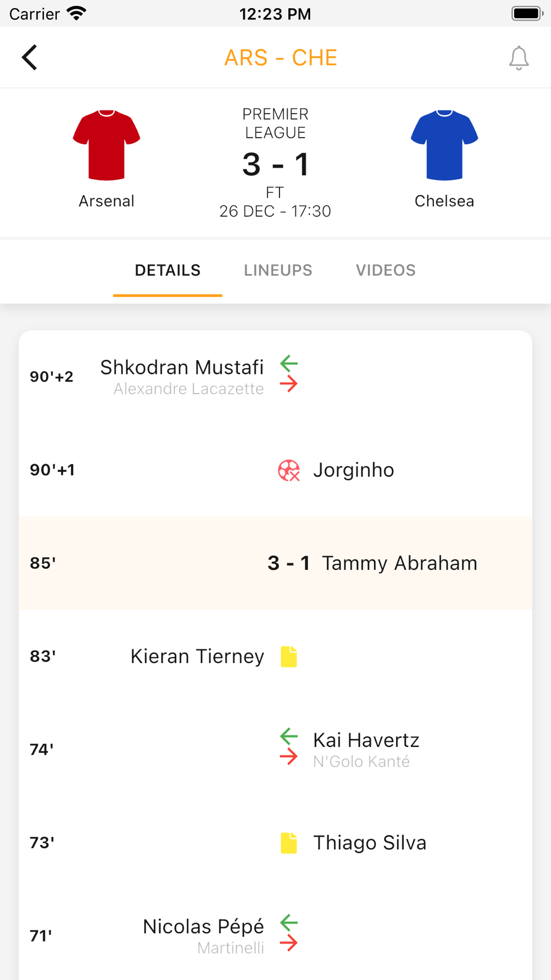Tap the ARS - CHE title

280,58
